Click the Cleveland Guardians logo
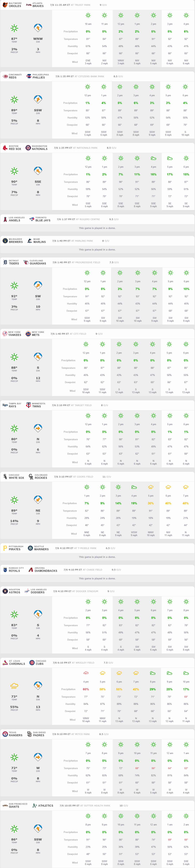Image resolution: width=195 pixels, height=868 pixels. 26,262
